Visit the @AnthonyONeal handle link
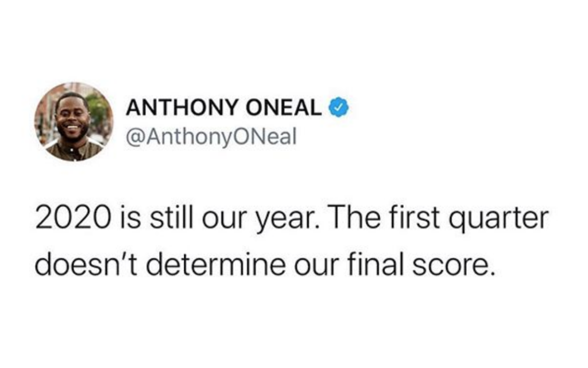The height and width of the screenshot is (368, 588). point(211,137)
